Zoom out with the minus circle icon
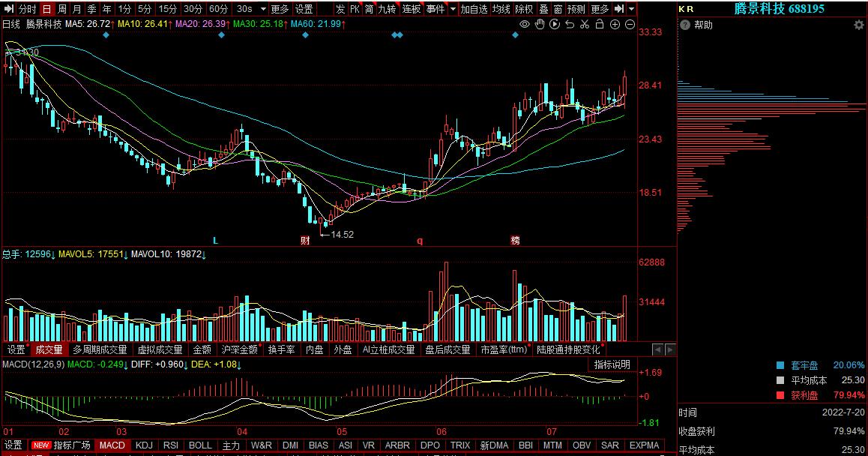Image resolution: width=868 pixels, height=456 pixels. (630, 25)
